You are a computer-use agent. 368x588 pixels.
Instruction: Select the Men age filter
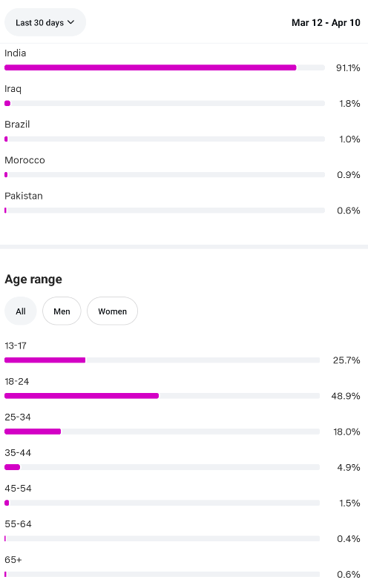62,311
